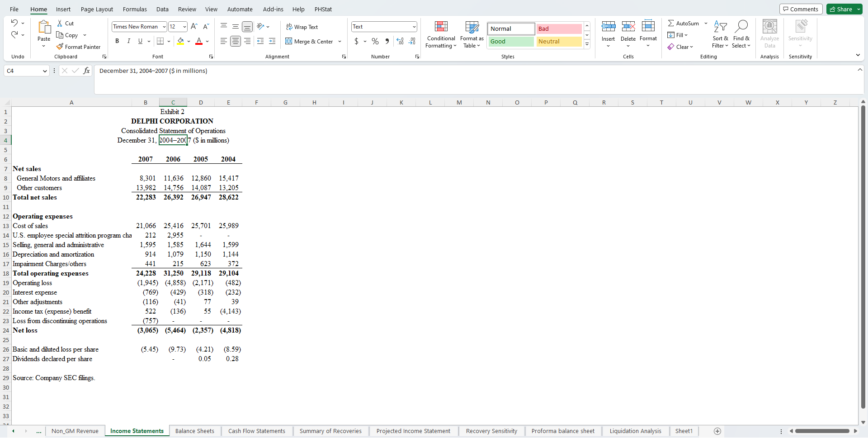Open the Page Layout ribbon tab
The image size is (868, 438).
pyautogui.click(x=97, y=9)
